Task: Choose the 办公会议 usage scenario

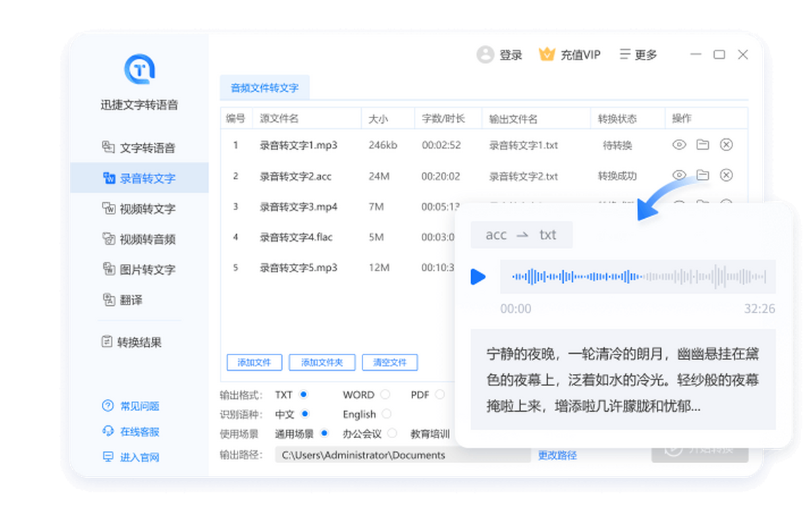Action: (392, 433)
